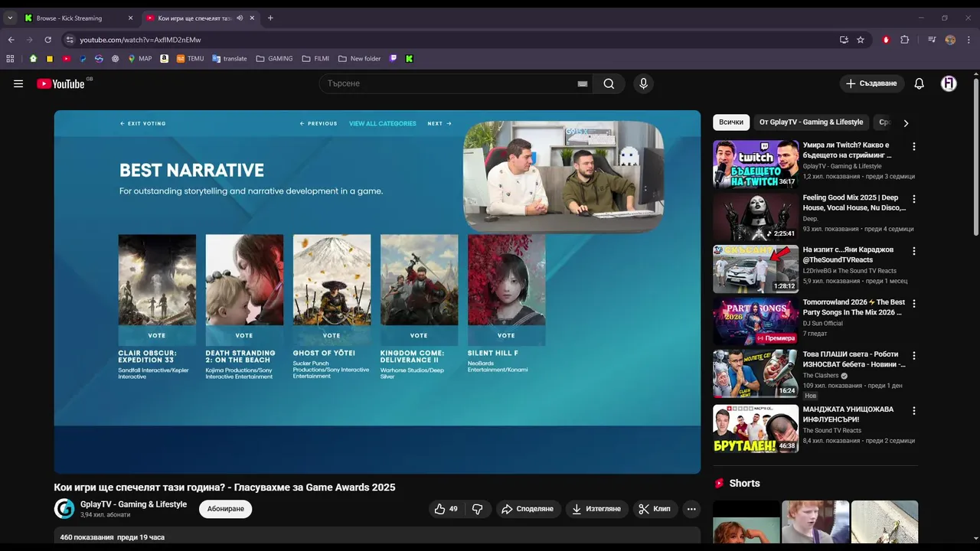The width and height of the screenshot is (980, 551).
Task: Open the browser extensions puzzle menu
Action: tap(904, 40)
